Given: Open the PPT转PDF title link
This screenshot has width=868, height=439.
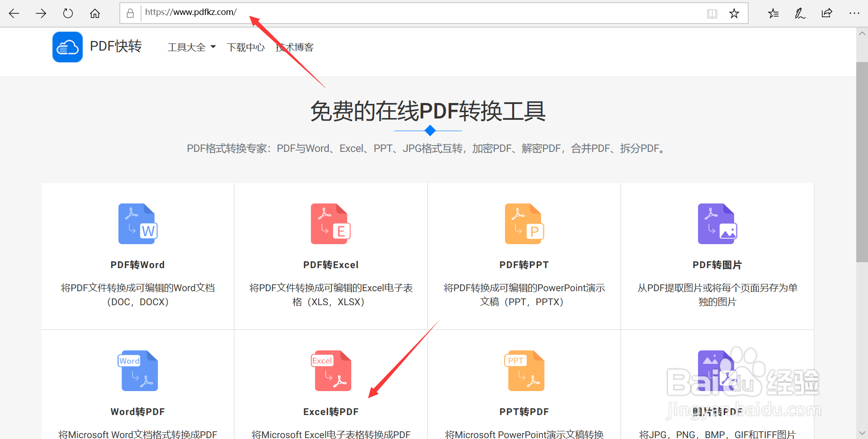Looking at the screenshot, I should (x=524, y=412).
